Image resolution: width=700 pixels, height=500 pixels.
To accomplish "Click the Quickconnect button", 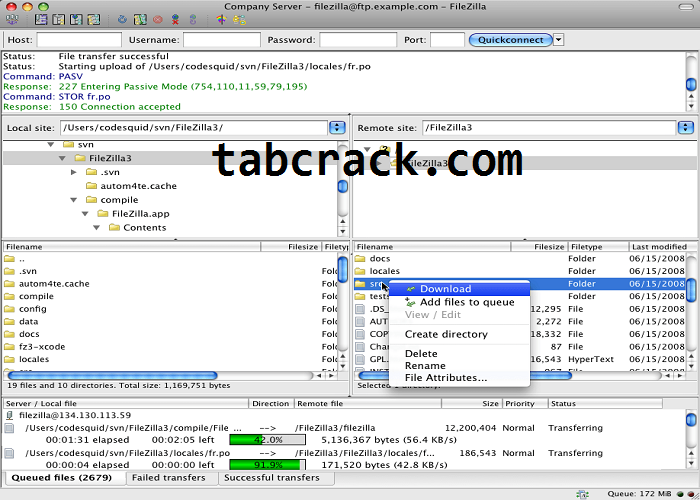I will tap(510, 40).
